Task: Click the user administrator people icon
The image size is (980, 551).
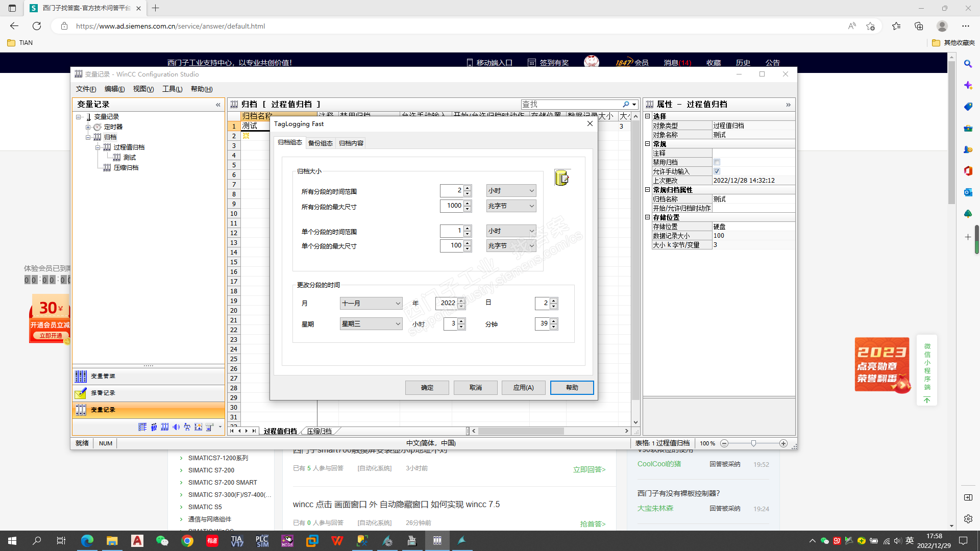Action: pyautogui.click(x=154, y=427)
